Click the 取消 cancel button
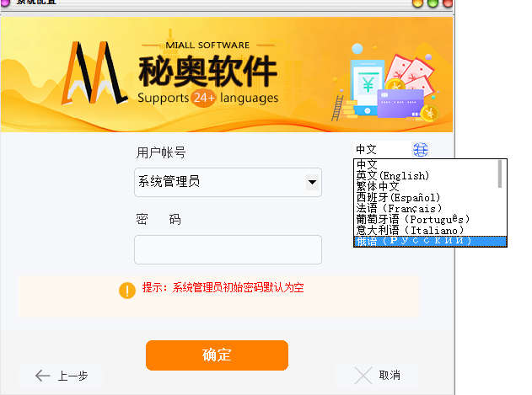The image size is (532, 395). point(377,376)
